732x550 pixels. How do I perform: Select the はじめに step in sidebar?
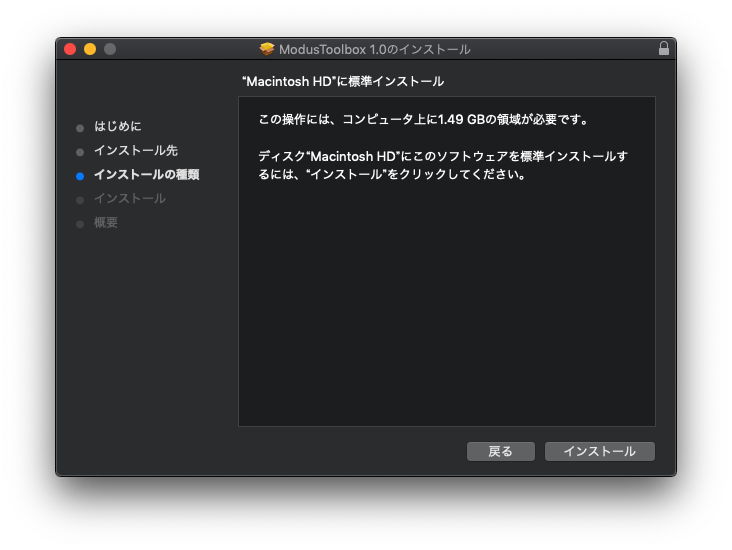point(118,126)
